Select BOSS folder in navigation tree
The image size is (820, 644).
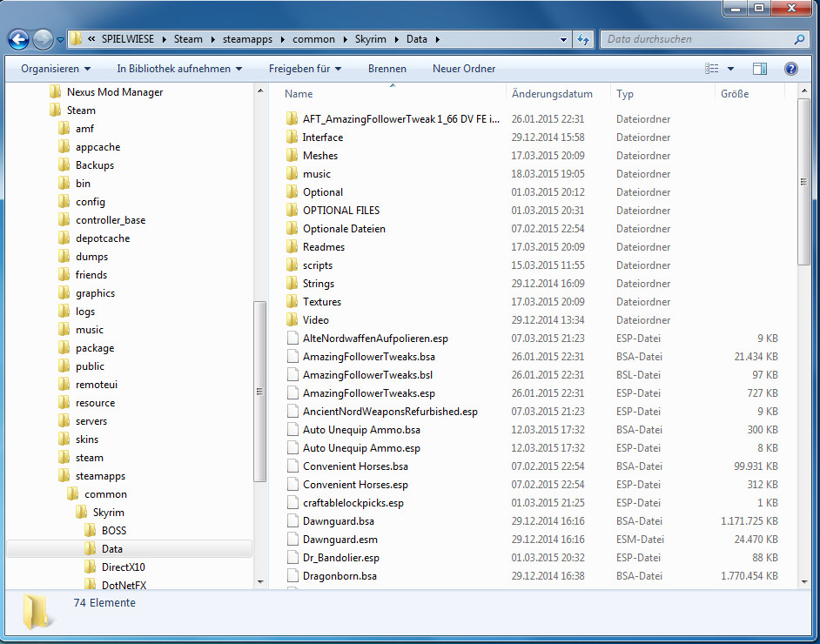point(113,531)
